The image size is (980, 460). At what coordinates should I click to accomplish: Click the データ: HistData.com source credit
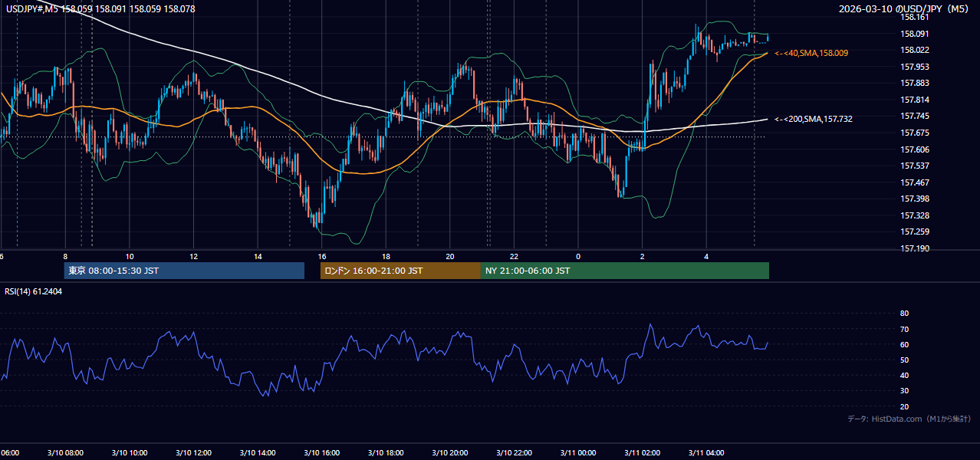(909, 419)
